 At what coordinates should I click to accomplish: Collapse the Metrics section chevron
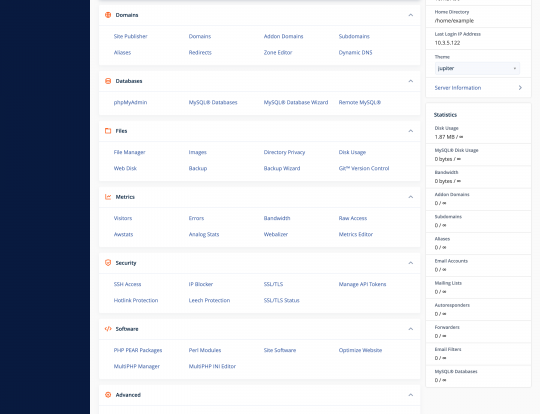coord(411,197)
